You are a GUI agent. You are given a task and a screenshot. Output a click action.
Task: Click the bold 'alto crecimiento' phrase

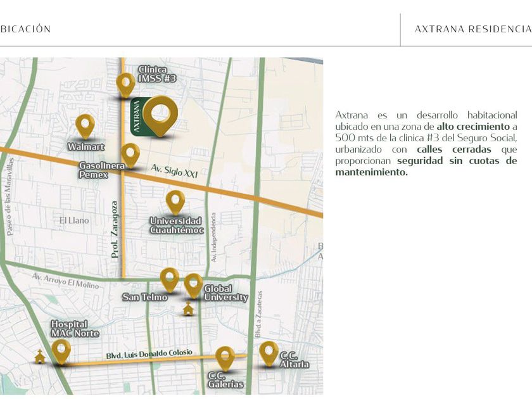(x=473, y=127)
